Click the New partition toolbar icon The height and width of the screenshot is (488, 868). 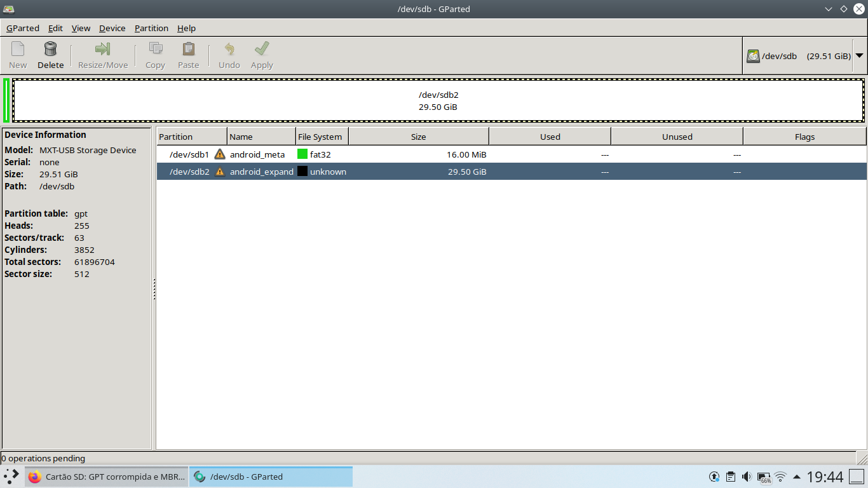[18, 49]
